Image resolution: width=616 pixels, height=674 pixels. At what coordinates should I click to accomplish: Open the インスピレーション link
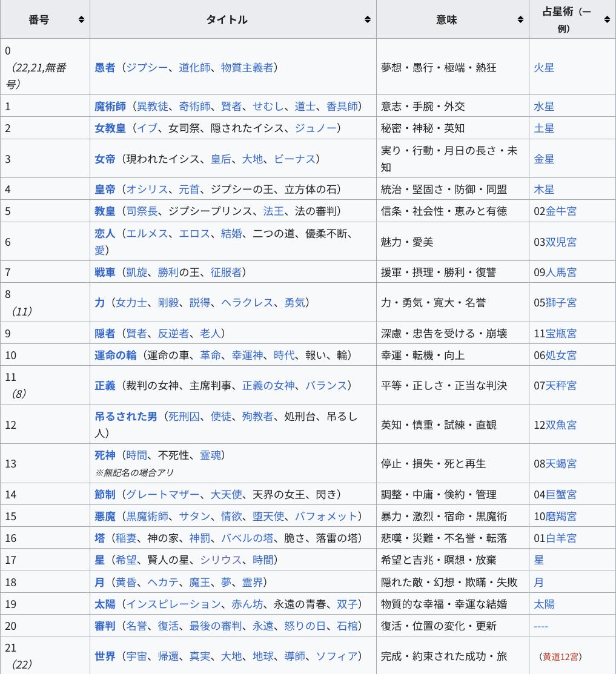(x=173, y=604)
